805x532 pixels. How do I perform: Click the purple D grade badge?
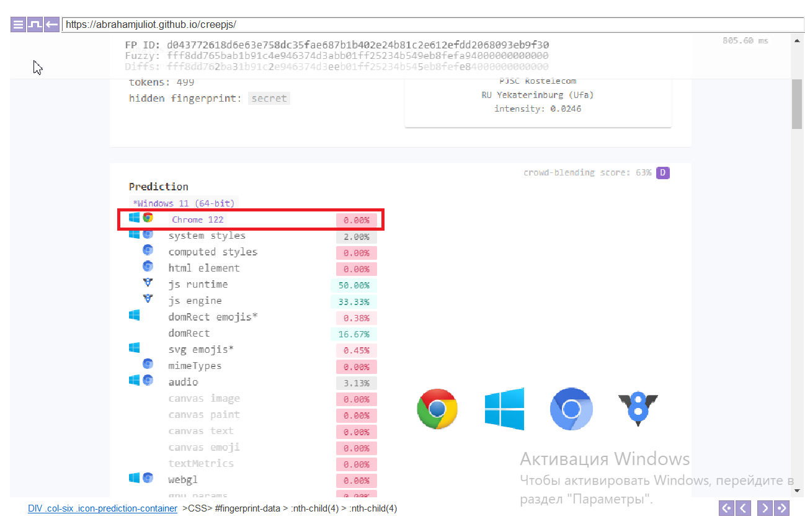[x=663, y=172]
